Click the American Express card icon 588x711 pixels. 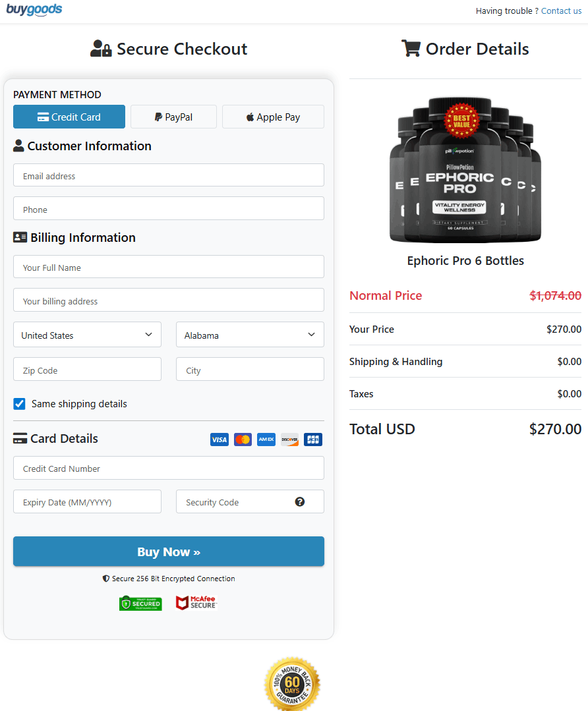(266, 440)
